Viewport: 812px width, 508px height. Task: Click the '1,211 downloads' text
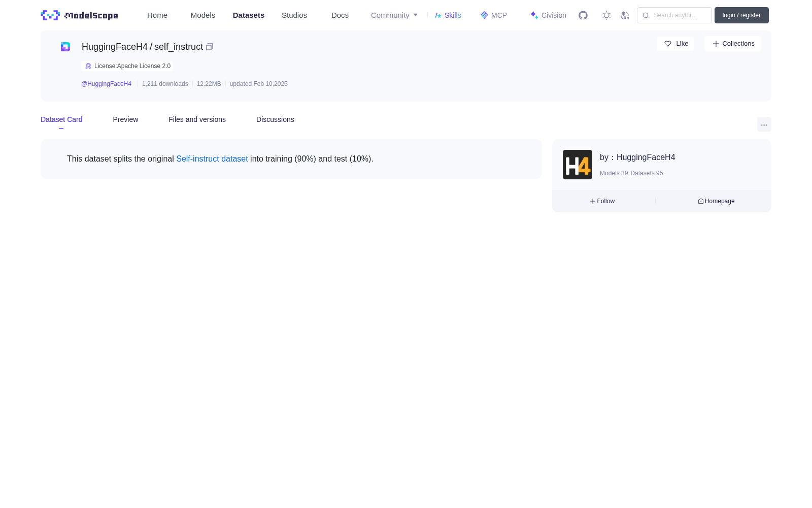[x=165, y=84]
